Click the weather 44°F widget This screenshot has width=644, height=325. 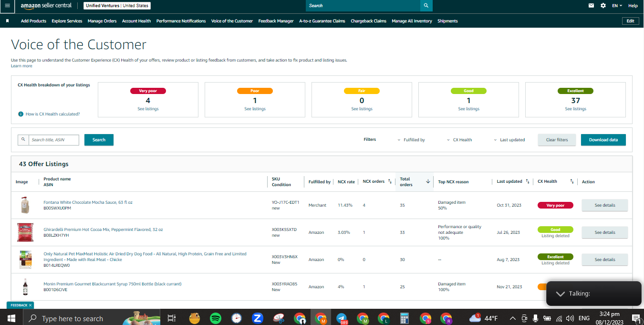[483, 318]
